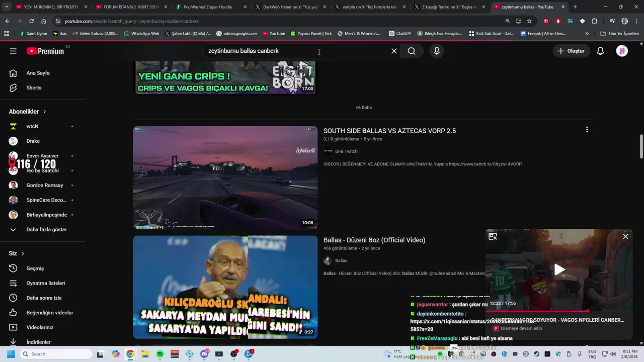The height and width of the screenshot is (362, 644).
Task: Open the Tüm Yer İşaretleri folder
Action: [x=619, y=34]
